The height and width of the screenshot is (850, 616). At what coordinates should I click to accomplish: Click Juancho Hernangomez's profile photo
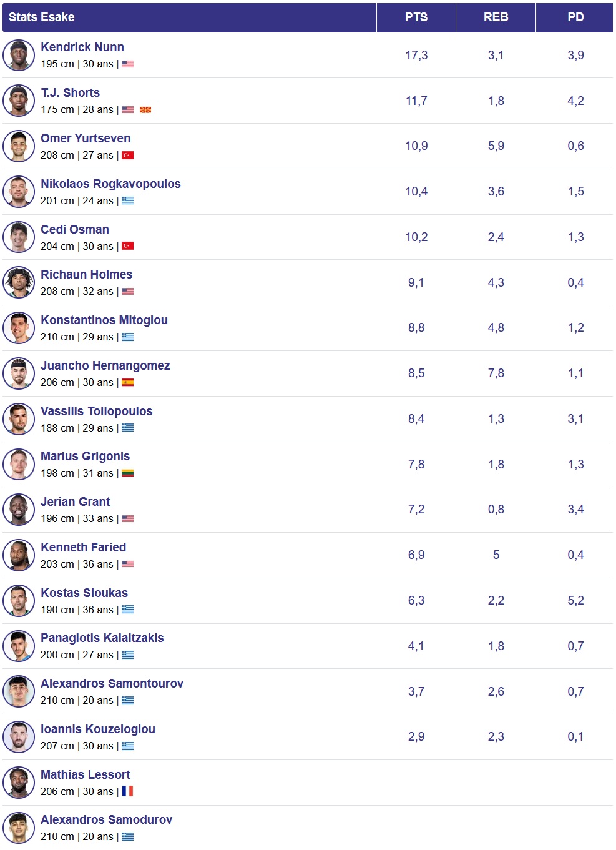pos(19,373)
